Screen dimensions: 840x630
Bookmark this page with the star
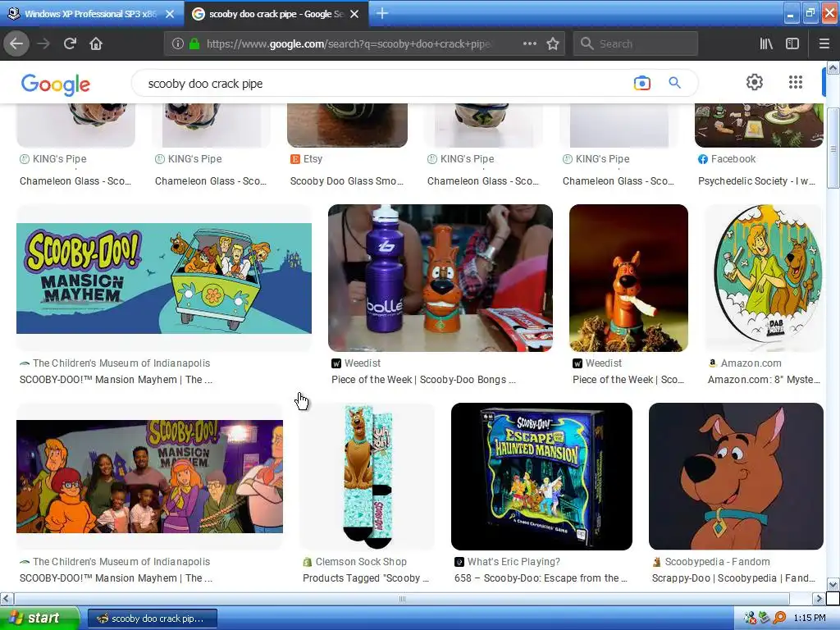(553, 44)
